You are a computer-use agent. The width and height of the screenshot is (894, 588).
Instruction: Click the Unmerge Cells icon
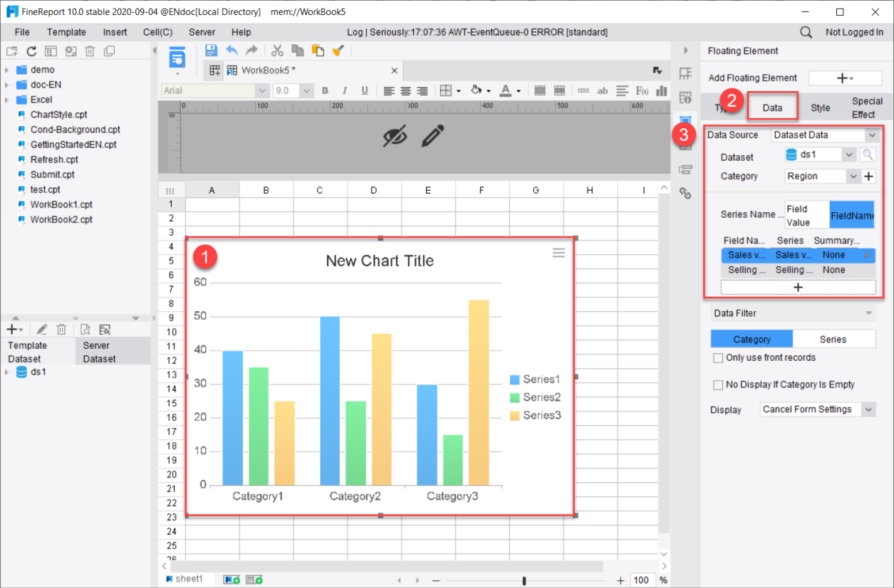click(559, 90)
